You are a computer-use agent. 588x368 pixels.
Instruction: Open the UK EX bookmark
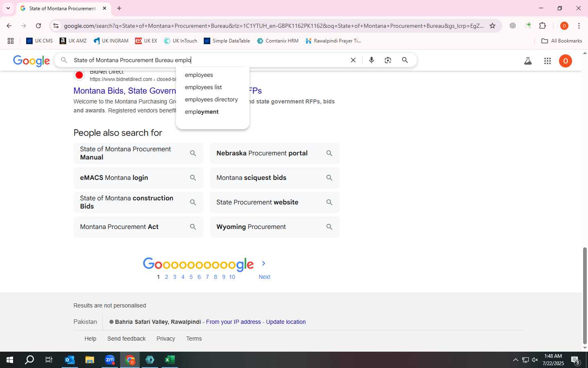[146, 41]
